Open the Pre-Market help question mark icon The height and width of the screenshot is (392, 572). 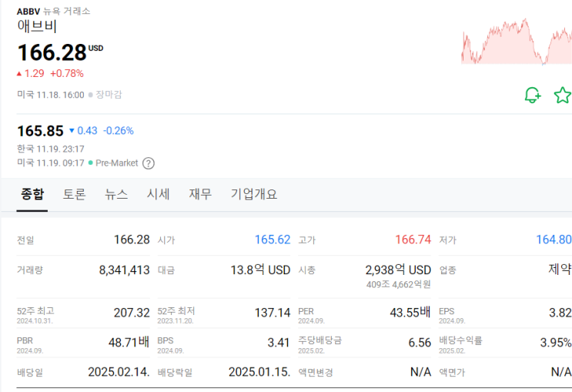click(x=149, y=163)
